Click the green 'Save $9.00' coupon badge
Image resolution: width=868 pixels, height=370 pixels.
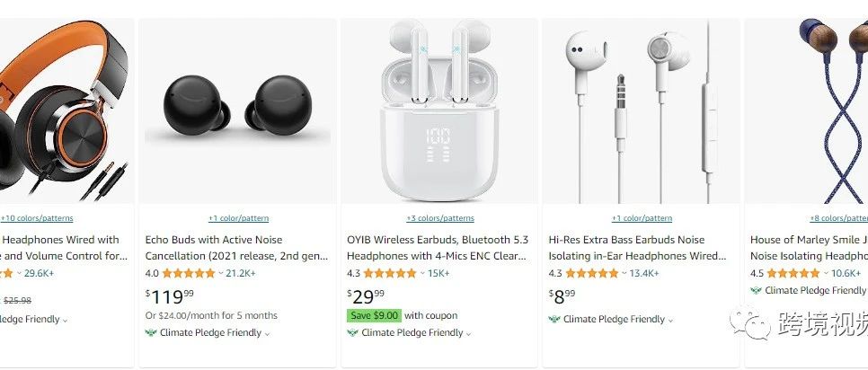(x=374, y=316)
